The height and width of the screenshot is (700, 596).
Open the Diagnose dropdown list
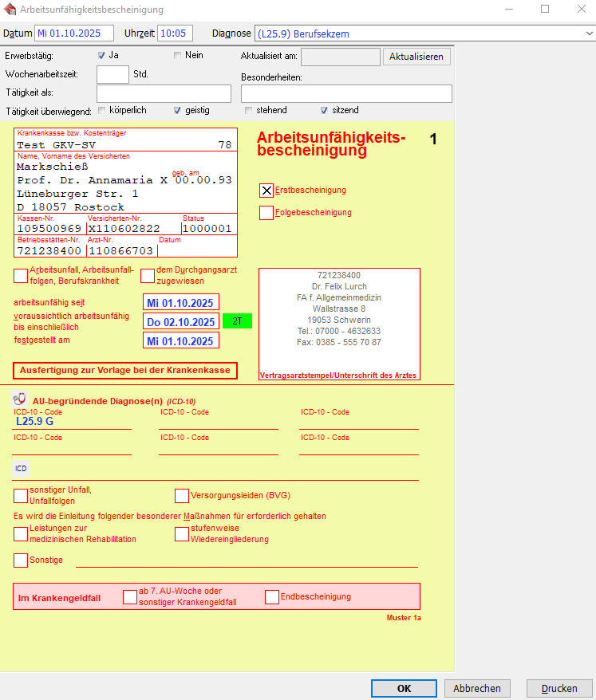[x=588, y=33]
